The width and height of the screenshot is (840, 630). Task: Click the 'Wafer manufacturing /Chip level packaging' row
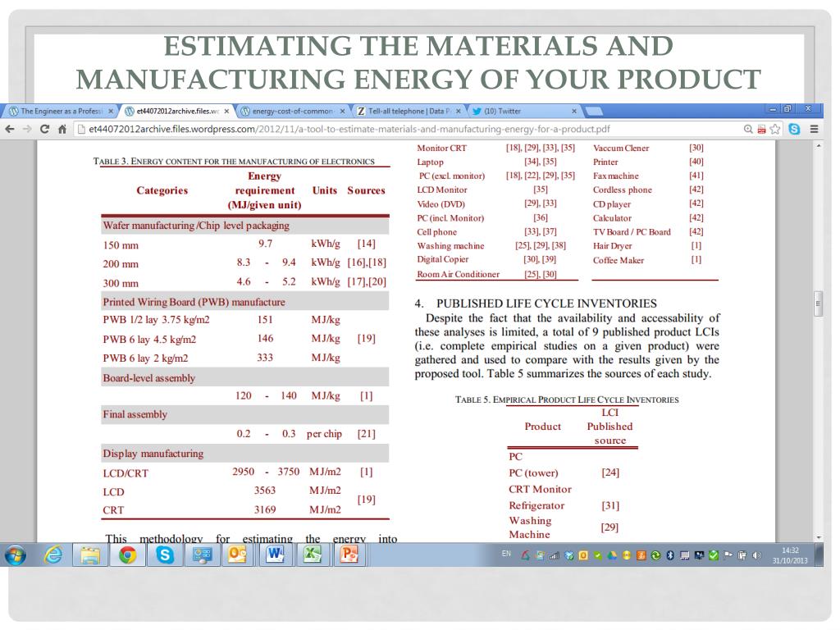tap(244, 226)
